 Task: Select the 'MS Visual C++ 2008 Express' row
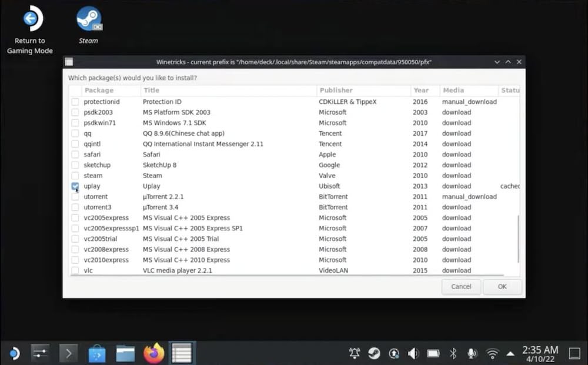(x=295, y=249)
